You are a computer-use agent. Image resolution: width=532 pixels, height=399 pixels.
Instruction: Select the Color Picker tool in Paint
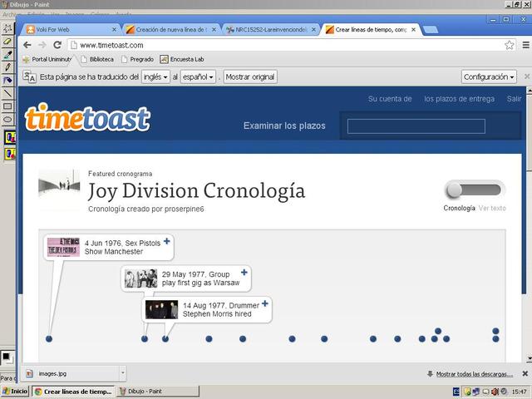(x=7, y=54)
